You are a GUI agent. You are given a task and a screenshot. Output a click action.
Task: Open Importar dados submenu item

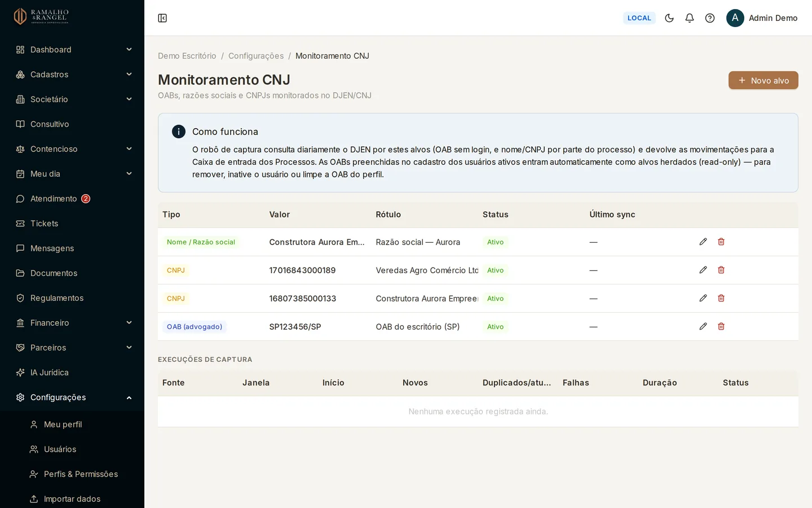pyautogui.click(x=72, y=499)
